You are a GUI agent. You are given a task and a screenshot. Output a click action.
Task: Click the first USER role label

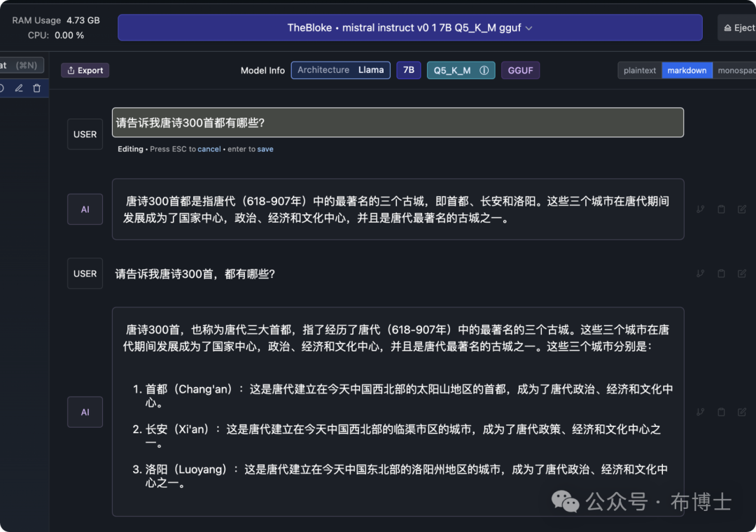point(85,134)
